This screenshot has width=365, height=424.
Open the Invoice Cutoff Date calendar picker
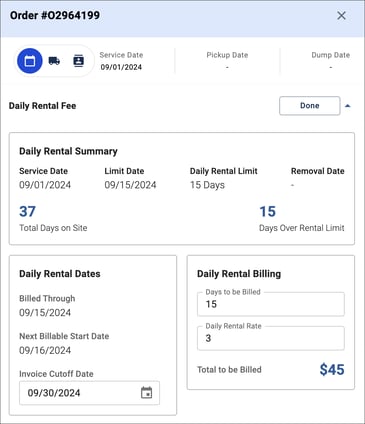click(146, 393)
